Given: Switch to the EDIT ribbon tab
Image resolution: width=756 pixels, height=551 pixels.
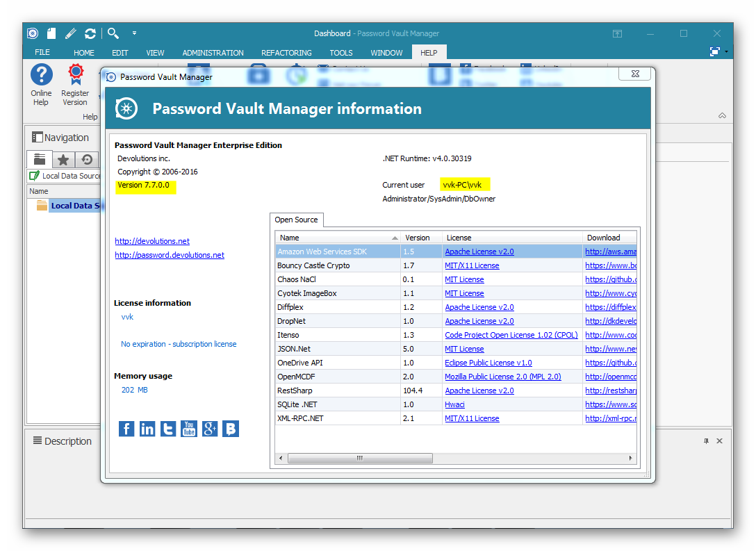Looking at the screenshot, I should pyautogui.click(x=120, y=53).
